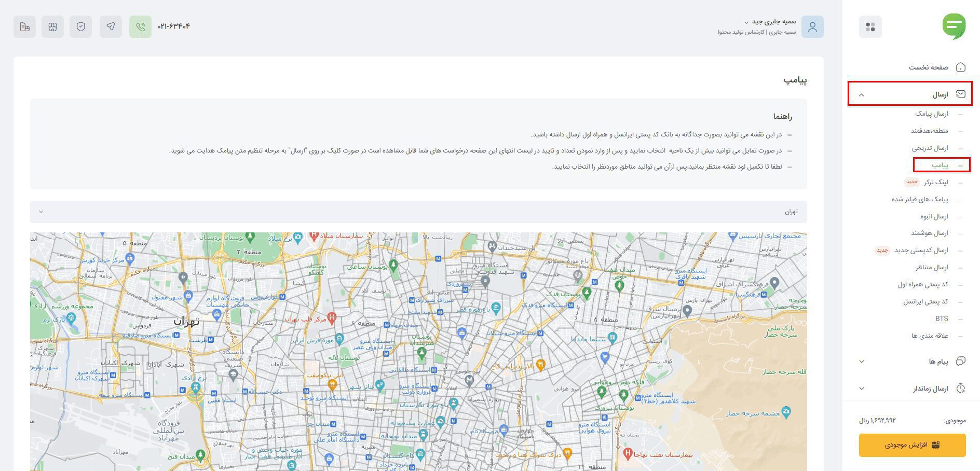This screenshot has height=471, width=980.
Task: Open BTS menu item
Action: click(x=942, y=318)
